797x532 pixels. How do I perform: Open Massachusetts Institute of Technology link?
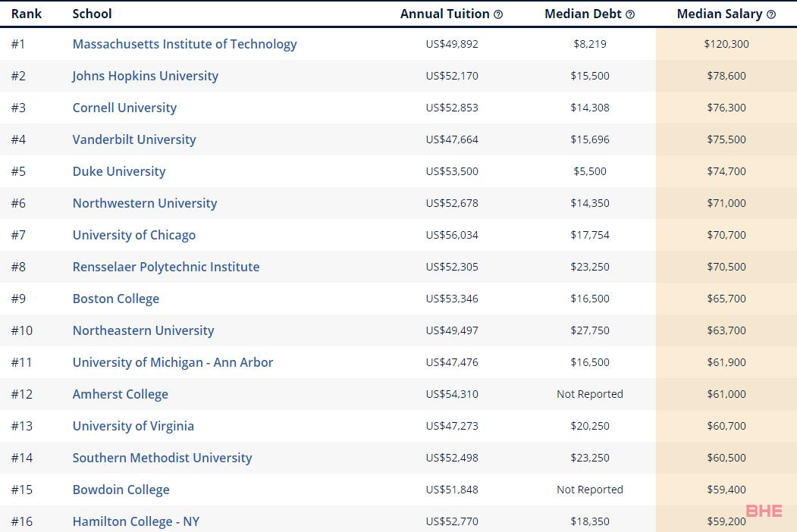point(184,44)
